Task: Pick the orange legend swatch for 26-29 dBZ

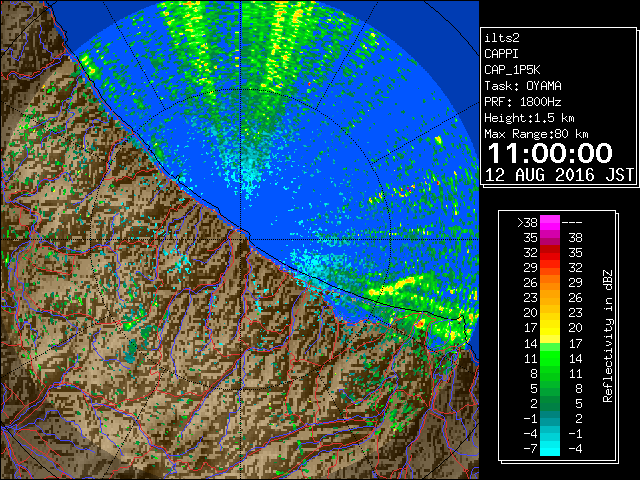Action: click(550, 283)
